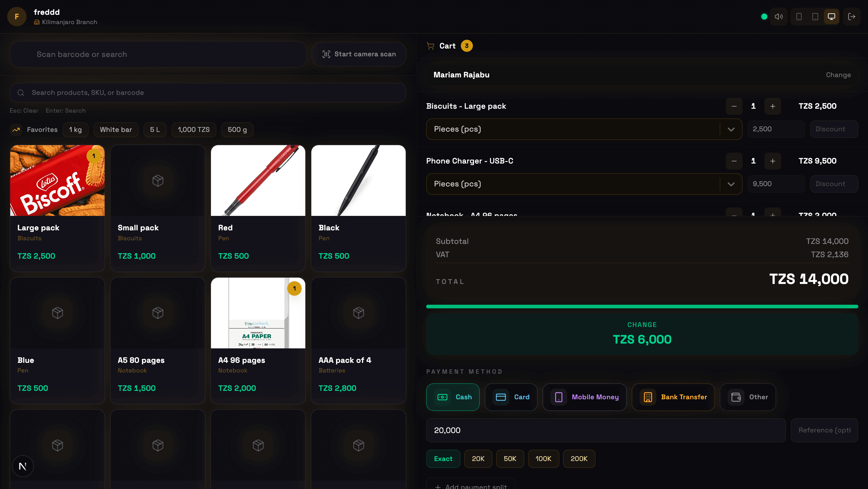Select the desktop monitor layout icon
The height and width of the screenshot is (489, 868).
(x=832, y=17)
